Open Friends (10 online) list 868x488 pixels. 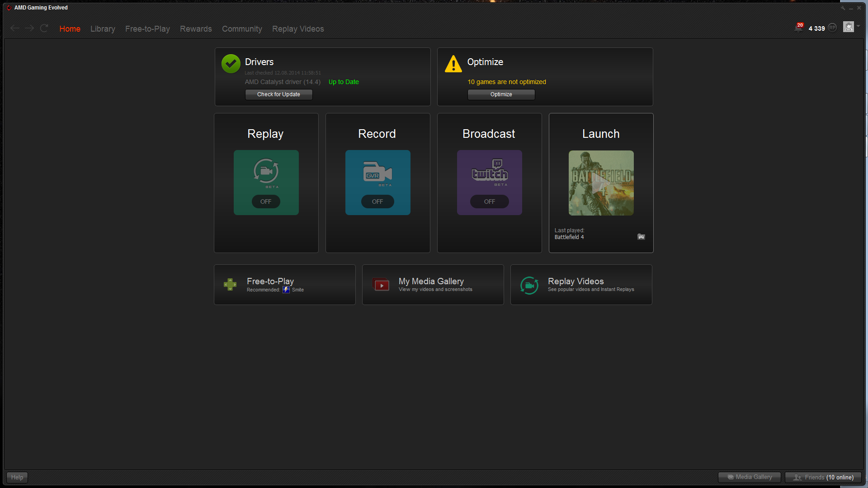(823, 477)
